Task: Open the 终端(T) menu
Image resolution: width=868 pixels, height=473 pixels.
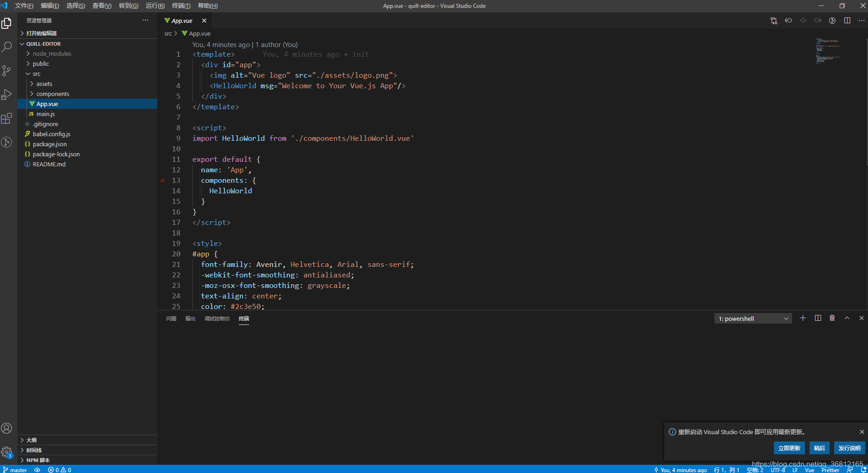Action: point(181,5)
